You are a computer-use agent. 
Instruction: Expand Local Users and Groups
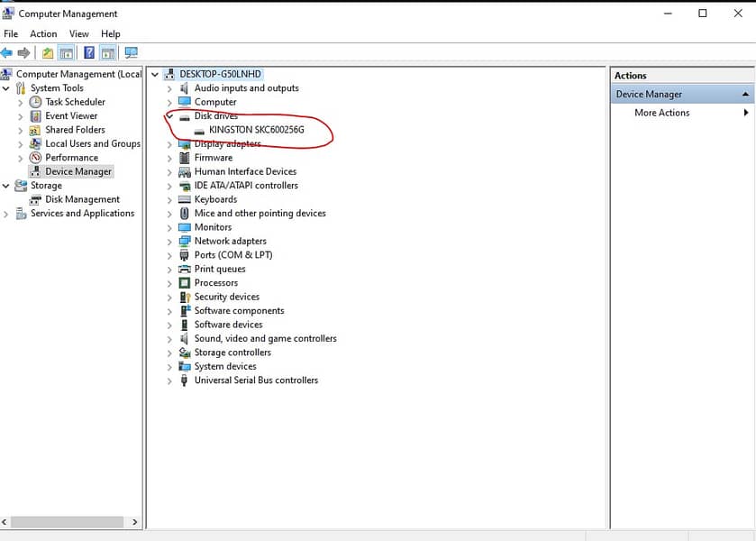[x=20, y=144]
